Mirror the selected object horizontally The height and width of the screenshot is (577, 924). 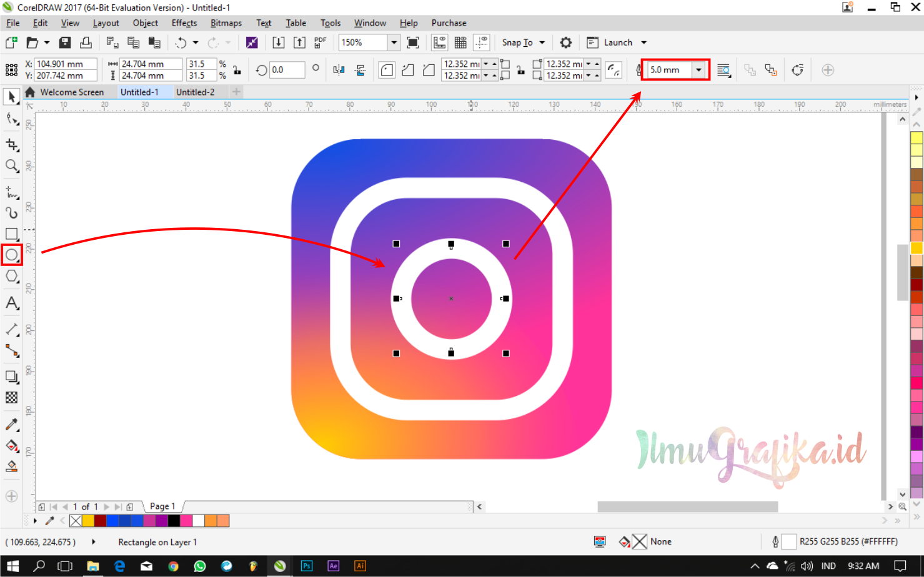click(x=338, y=70)
